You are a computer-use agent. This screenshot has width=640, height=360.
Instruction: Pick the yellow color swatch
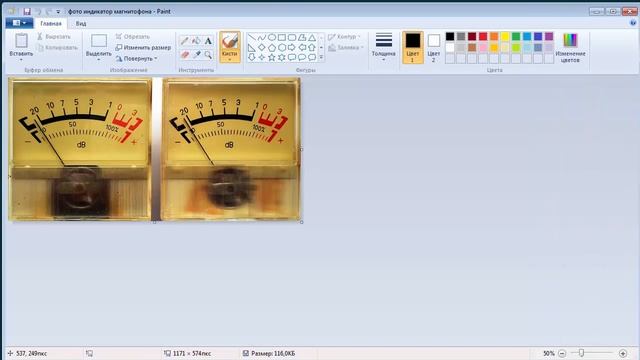[x=505, y=37]
